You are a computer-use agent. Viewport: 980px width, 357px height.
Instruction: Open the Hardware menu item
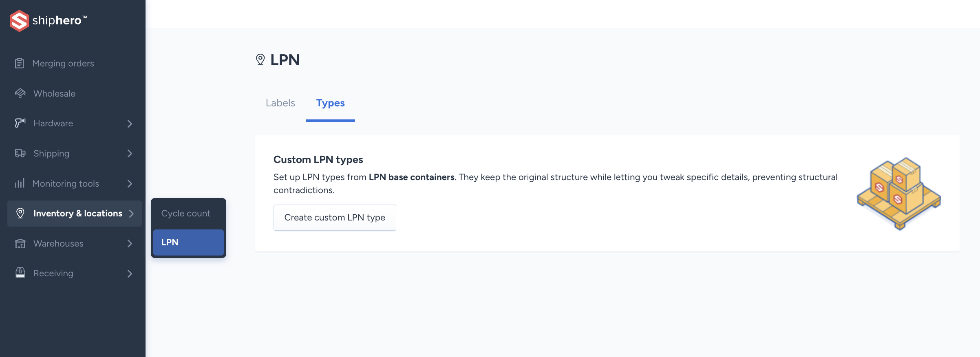tap(75, 123)
